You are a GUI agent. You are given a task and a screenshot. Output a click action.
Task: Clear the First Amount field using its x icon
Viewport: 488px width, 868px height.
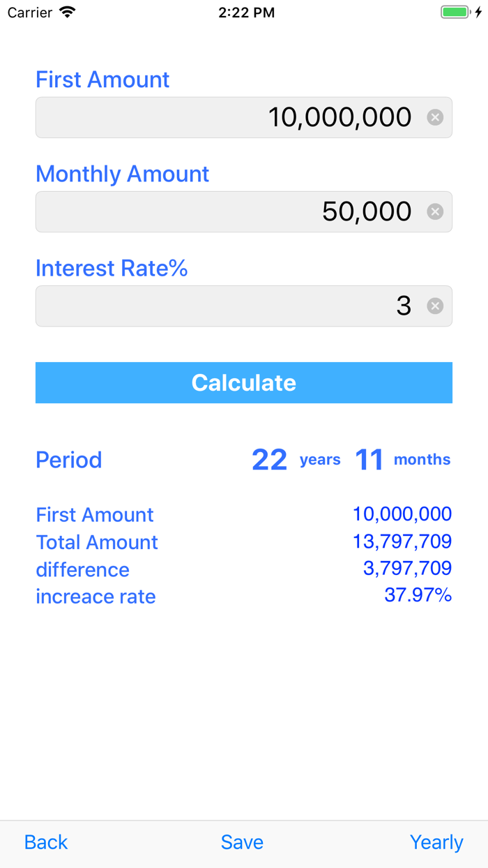(x=435, y=117)
